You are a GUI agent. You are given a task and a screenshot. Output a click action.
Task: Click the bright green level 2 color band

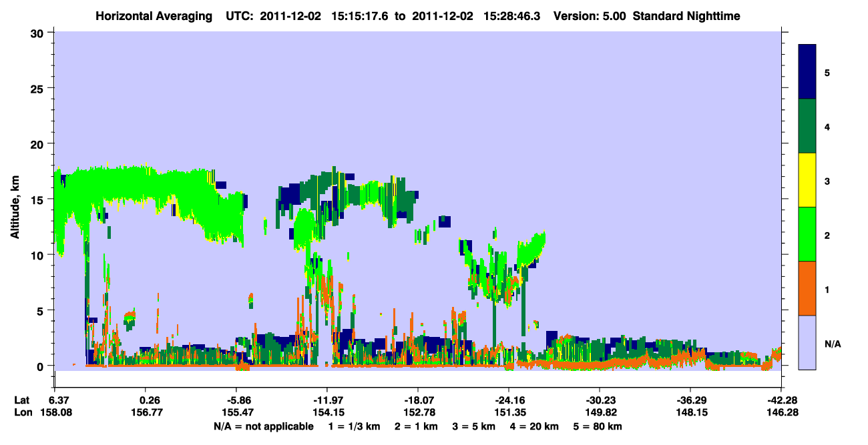(x=807, y=234)
